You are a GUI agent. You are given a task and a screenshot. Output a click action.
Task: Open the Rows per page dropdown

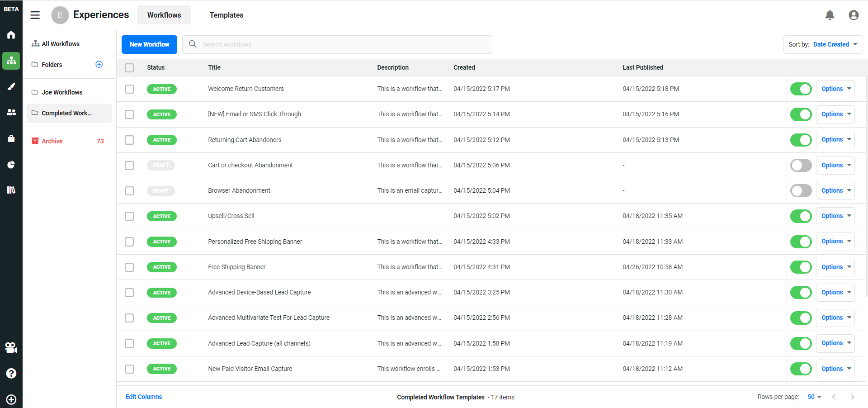814,397
